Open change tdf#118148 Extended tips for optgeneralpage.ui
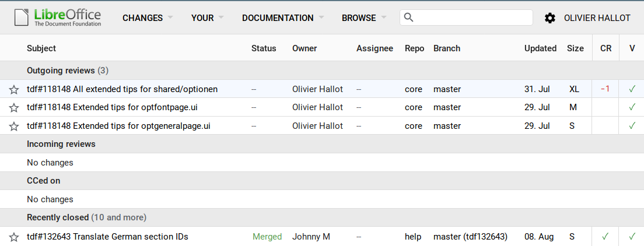Image resolution: width=644 pixels, height=246 pixels. [118, 126]
